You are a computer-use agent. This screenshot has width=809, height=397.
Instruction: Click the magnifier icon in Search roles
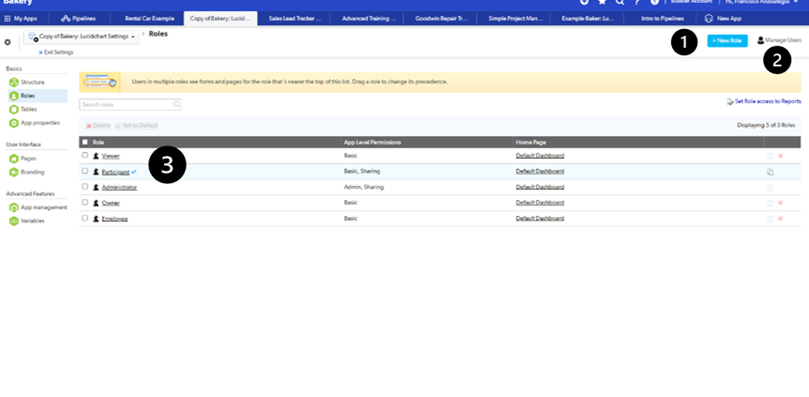click(176, 104)
